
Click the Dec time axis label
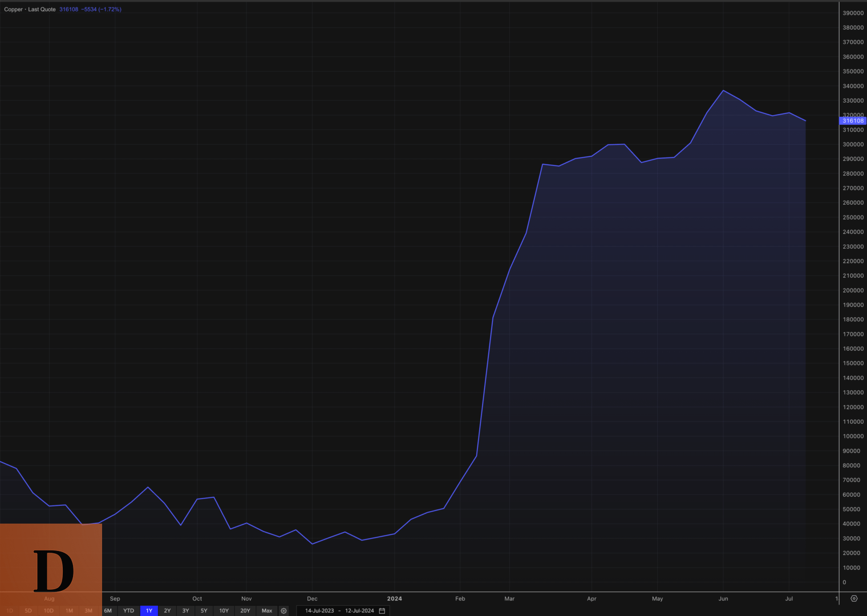312,599
